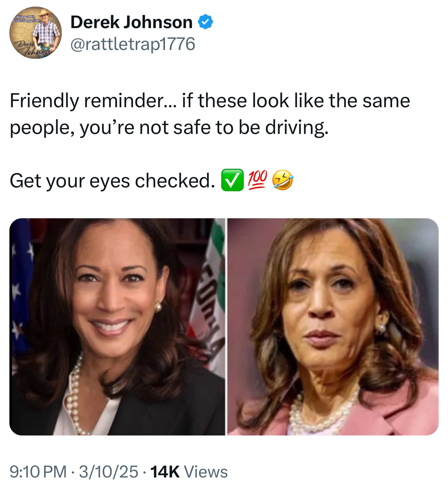Image resolution: width=448 pixels, height=491 pixels.
Task: Click the blue verified badge
Action: pos(205,22)
